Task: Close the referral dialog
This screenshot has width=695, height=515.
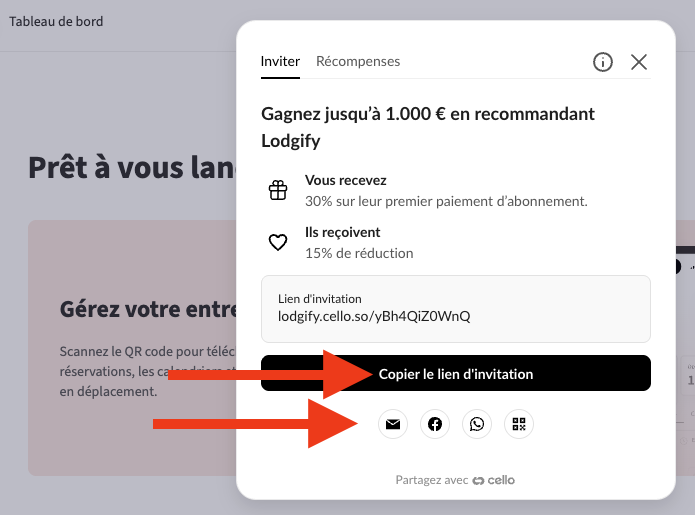Action: point(639,62)
